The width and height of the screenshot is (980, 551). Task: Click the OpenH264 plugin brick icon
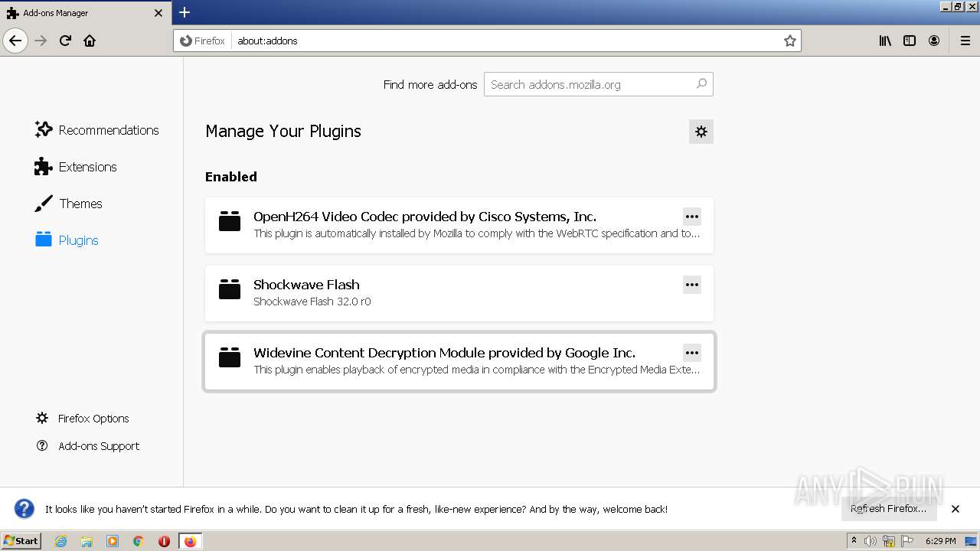point(230,221)
